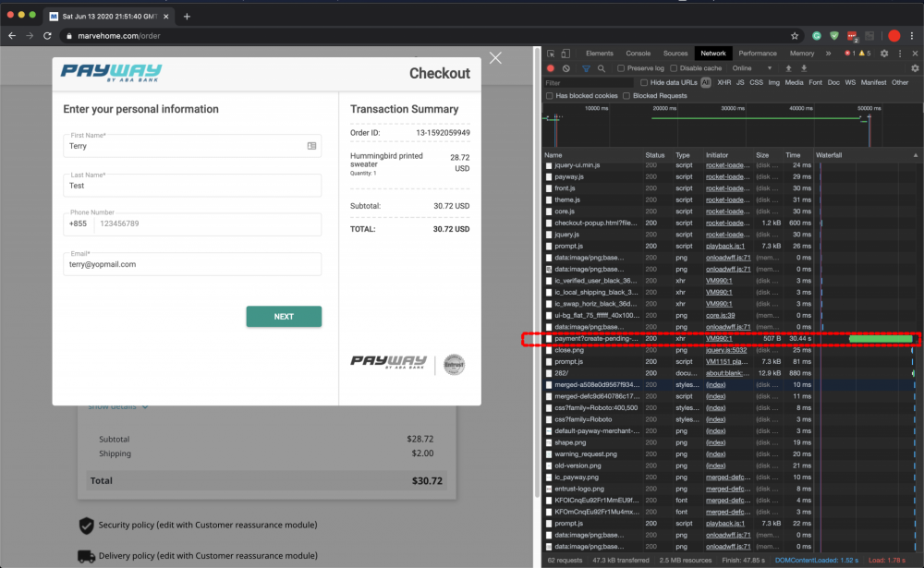Toggle the blue filter funnel icon
The height and width of the screenshot is (568, 924).
click(586, 68)
